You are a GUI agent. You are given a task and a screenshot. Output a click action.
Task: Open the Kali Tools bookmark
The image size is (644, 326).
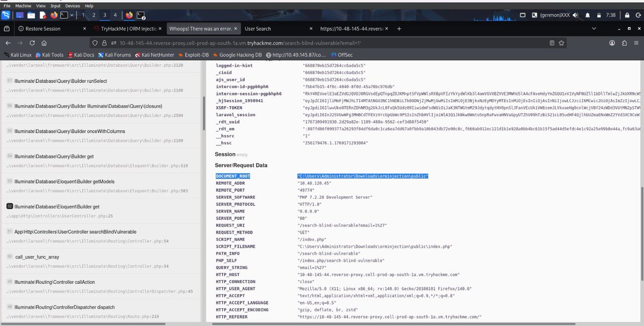[x=49, y=55]
